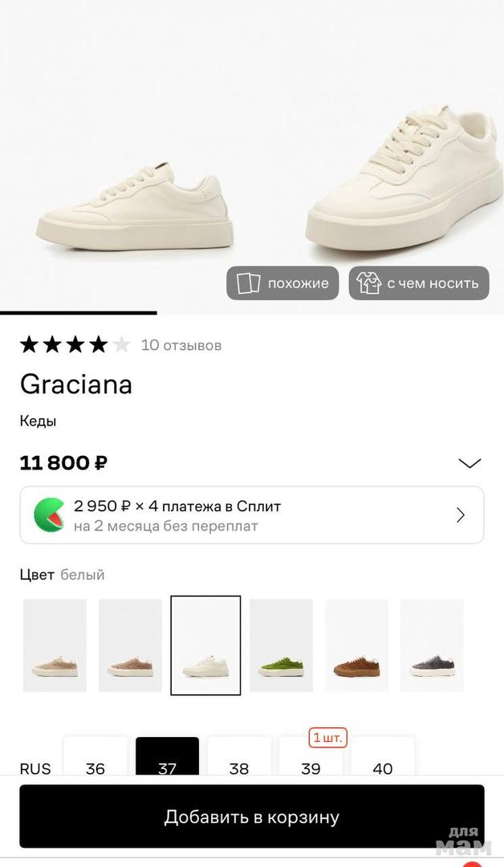Select the brown suede sneaker color
This screenshot has width=504, height=867.
356,645
